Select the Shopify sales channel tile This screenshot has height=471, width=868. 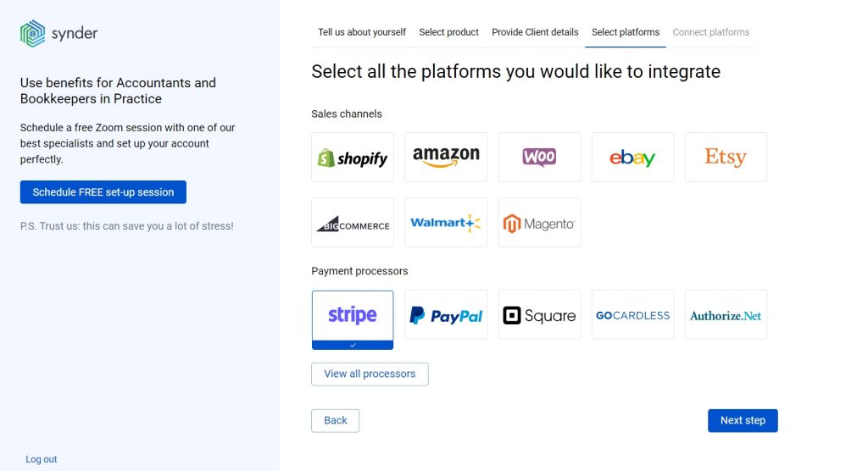[353, 158]
